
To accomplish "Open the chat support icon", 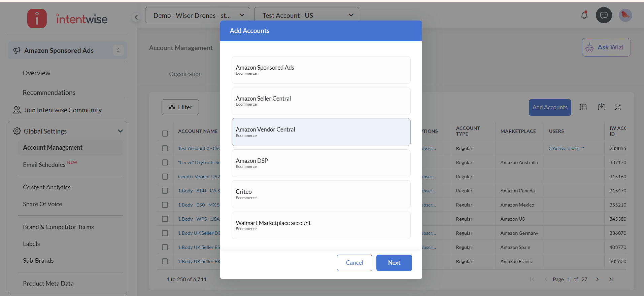I will point(604,15).
